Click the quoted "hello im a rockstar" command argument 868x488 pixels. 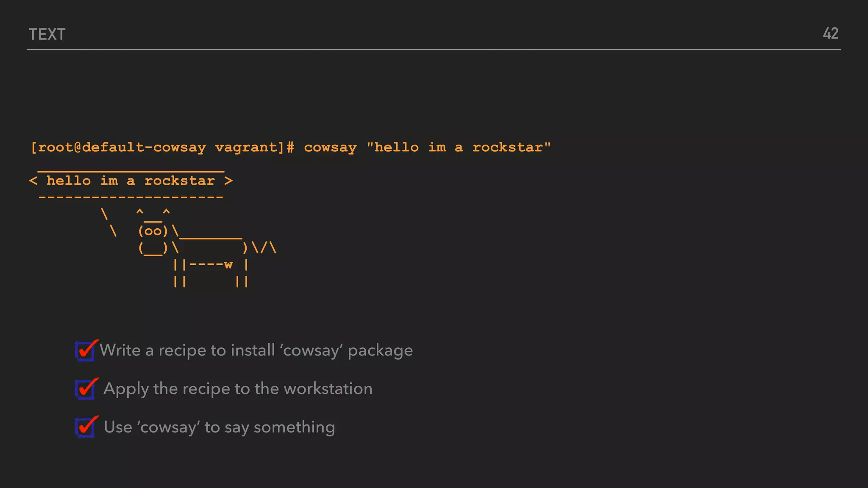[x=459, y=147]
